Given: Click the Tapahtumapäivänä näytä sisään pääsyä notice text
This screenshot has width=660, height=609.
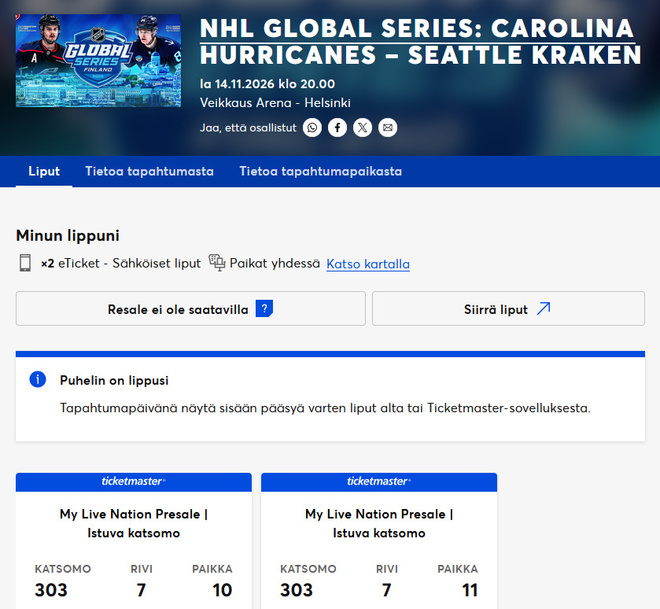Looking at the screenshot, I should pos(325,408).
